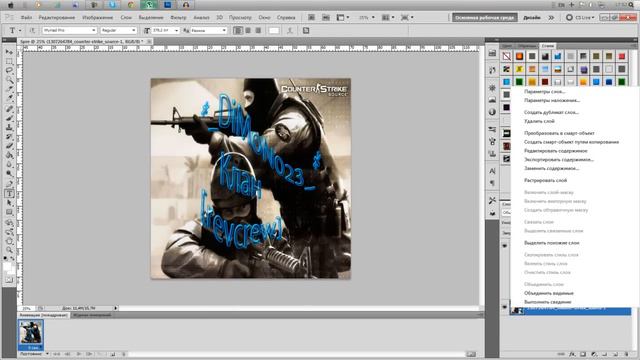
Task: Select the Rectangle shape tool
Action: pyautogui.click(x=9, y=212)
